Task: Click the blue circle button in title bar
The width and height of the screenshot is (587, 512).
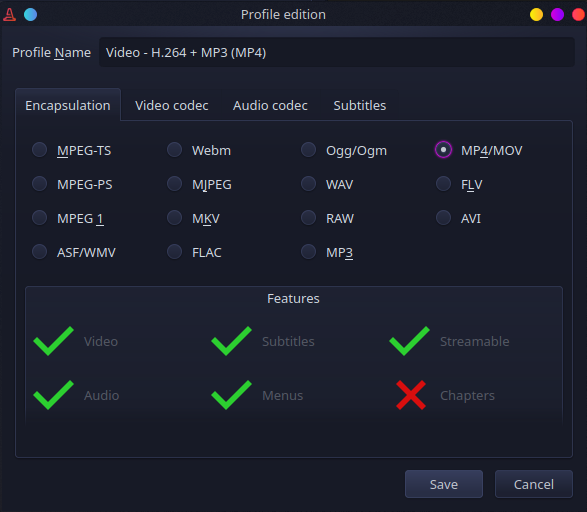Action: (30, 15)
